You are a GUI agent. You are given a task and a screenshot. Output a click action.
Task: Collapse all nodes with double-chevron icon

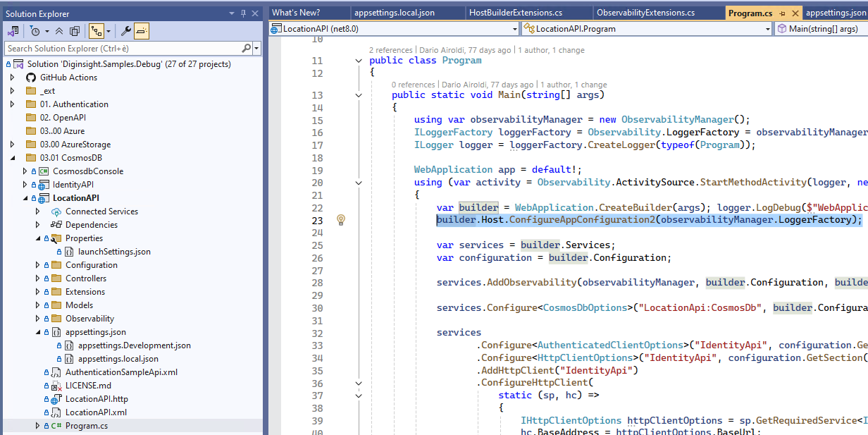tap(59, 31)
